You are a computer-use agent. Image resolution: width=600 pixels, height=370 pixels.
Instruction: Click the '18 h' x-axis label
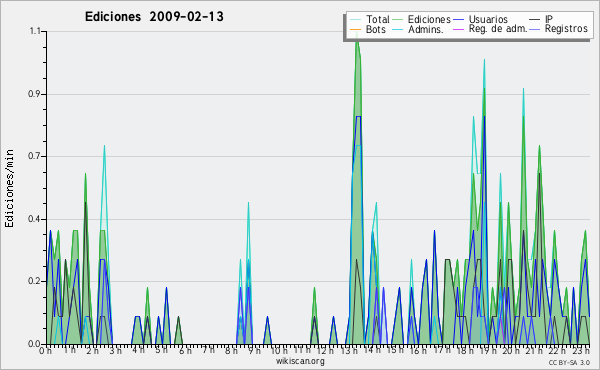tap(466, 350)
